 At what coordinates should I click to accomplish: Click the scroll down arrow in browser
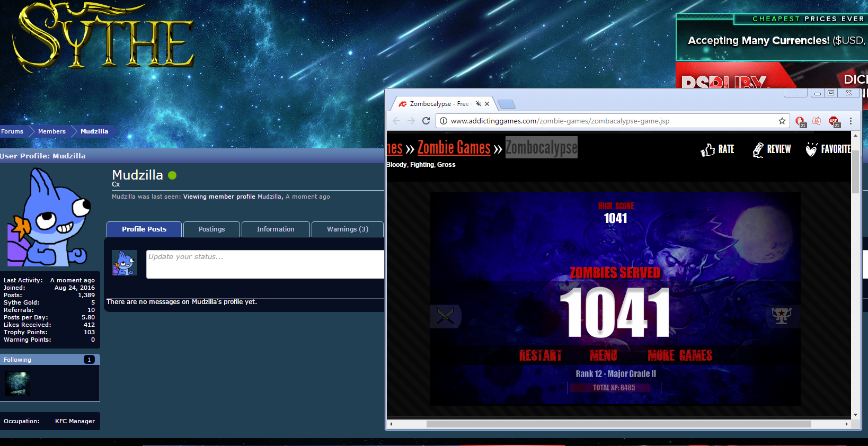coord(855,415)
